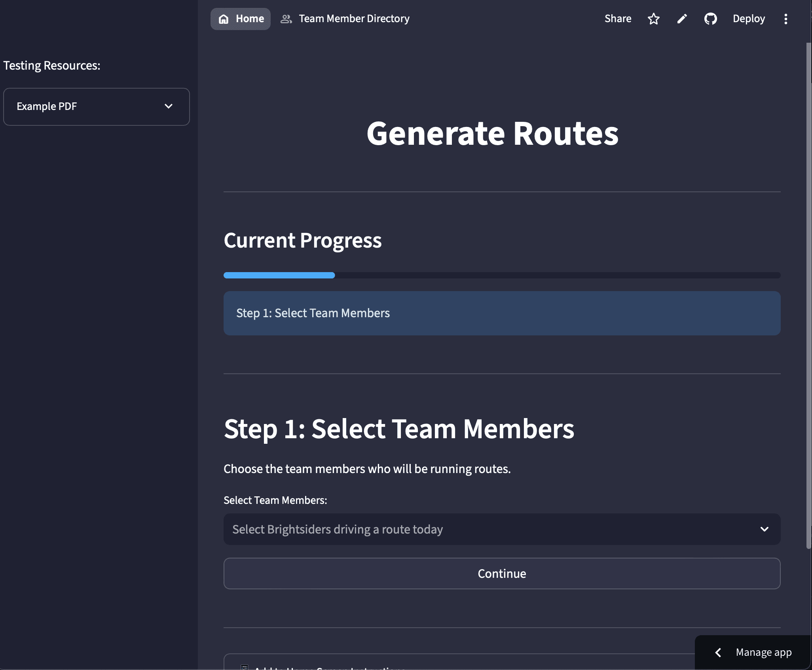This screenshot has width=812, height=670.
Task: Click the pencil edit icon
Action: 681,19
